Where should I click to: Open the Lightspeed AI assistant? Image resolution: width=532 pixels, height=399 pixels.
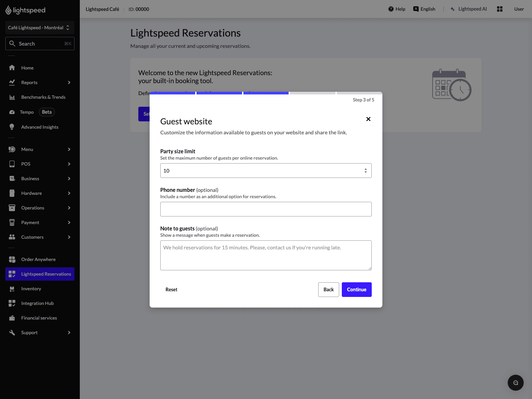click(x=469, y=9)
